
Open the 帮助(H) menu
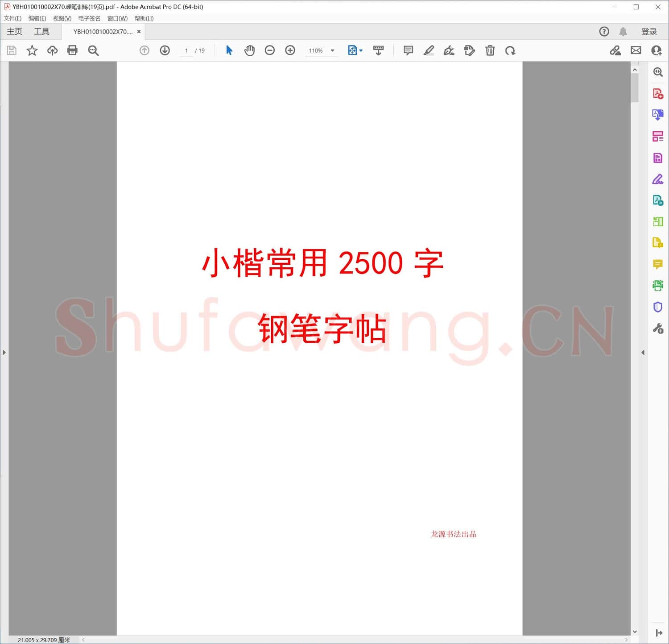(144, 18)
